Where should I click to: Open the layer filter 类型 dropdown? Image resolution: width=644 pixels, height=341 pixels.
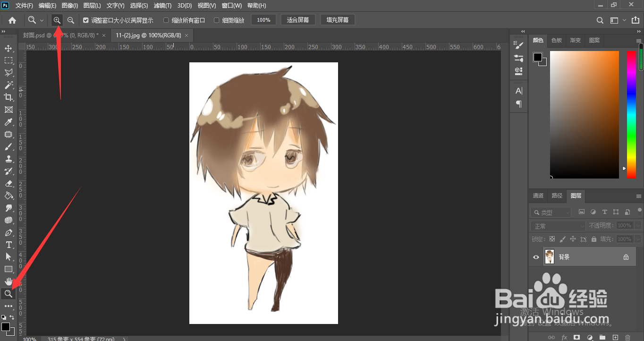point(550,212)
